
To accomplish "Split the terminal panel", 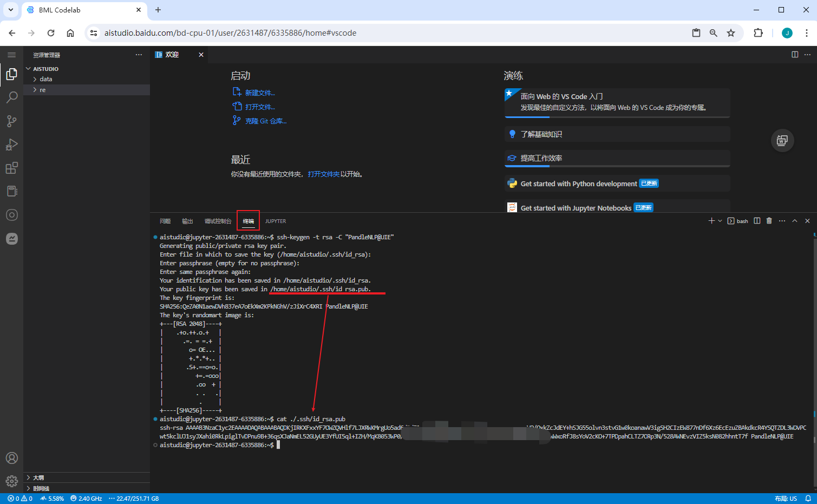I will 757,221.
